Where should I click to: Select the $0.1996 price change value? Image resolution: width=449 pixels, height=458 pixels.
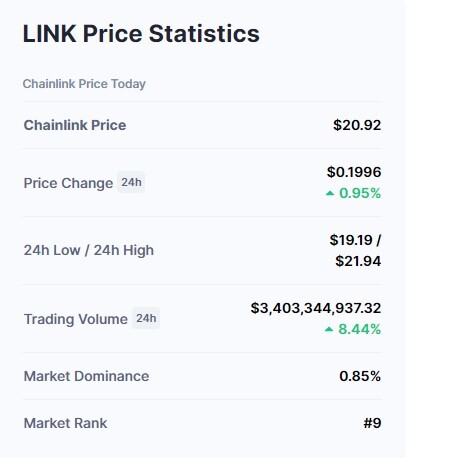354,172
